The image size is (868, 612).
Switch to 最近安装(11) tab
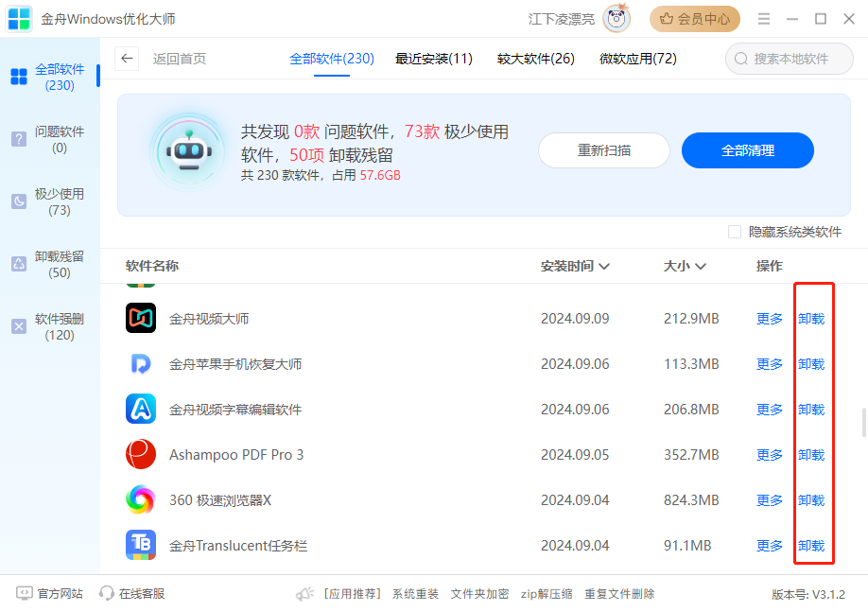click(433, 59)
